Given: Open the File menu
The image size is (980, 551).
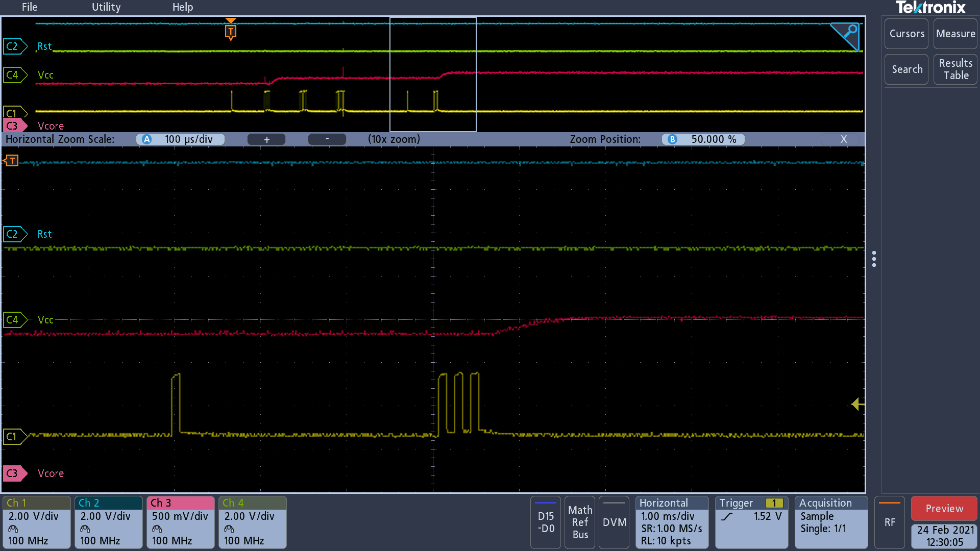Looking at the screenshot, I should (x=30, y=7).
